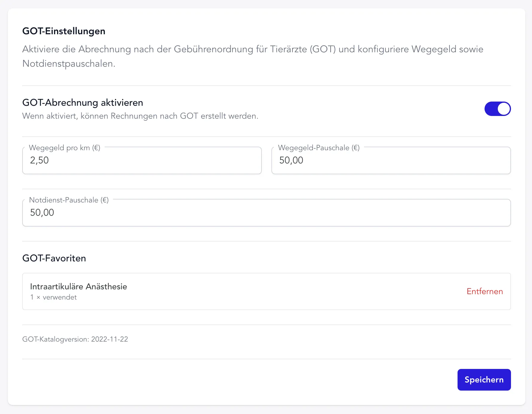Image resolution: width=532 pixels, height=414 pixels.
Task: Remove Intraartikuläre Anästhesie via Entfernen
Action: 485,291
